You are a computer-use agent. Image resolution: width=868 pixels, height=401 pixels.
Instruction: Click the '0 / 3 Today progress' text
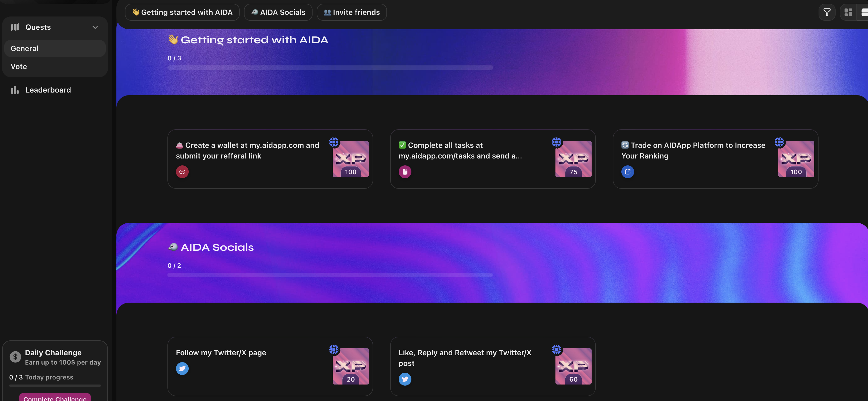click(41, 377)
